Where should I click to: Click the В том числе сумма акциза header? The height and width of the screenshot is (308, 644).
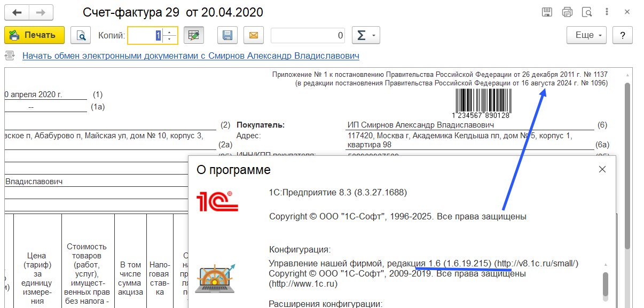130,278
